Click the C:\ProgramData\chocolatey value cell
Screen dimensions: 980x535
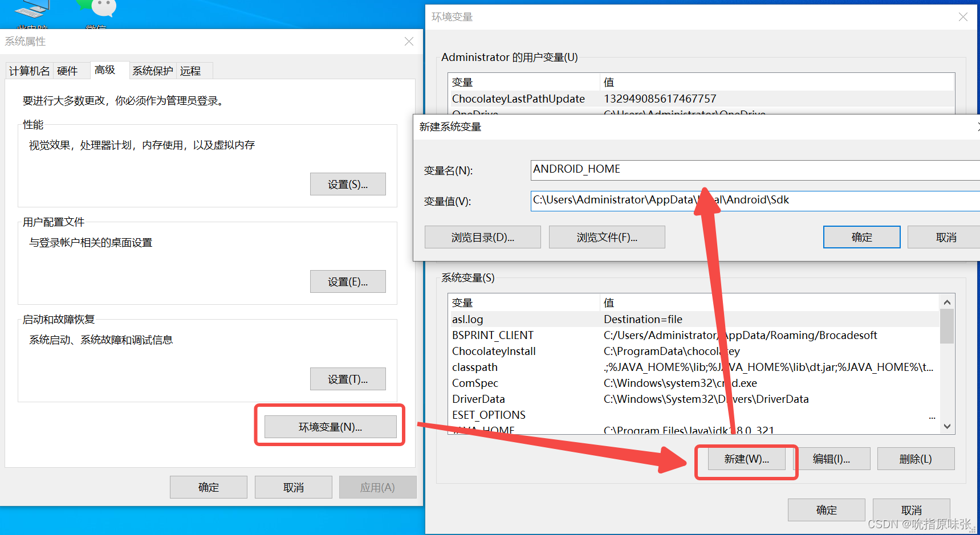(x=672, y=351)
